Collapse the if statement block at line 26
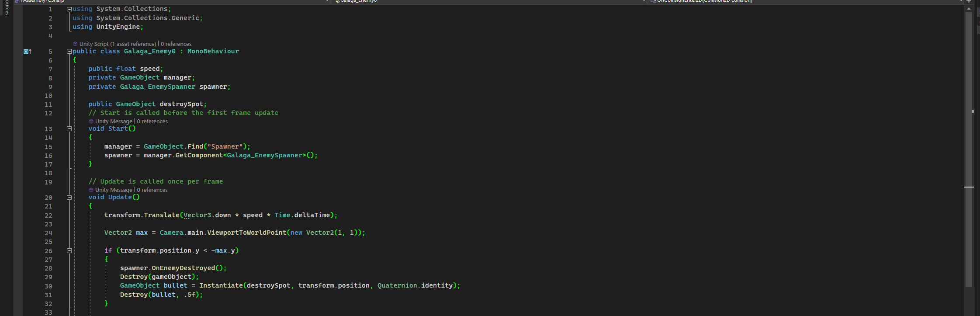The height and width of the screenshot is (316, 980). [69, 251]
